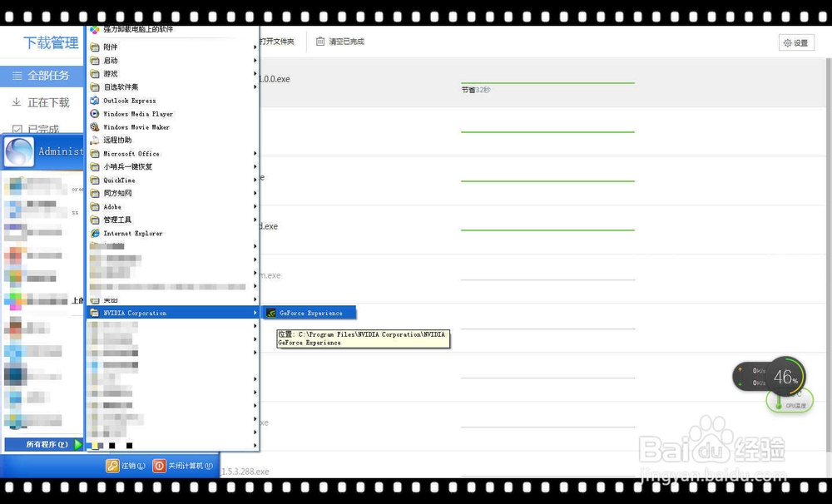Click the Internet Explorer icon
Viewport: 832px width, 504px height.
95,233
